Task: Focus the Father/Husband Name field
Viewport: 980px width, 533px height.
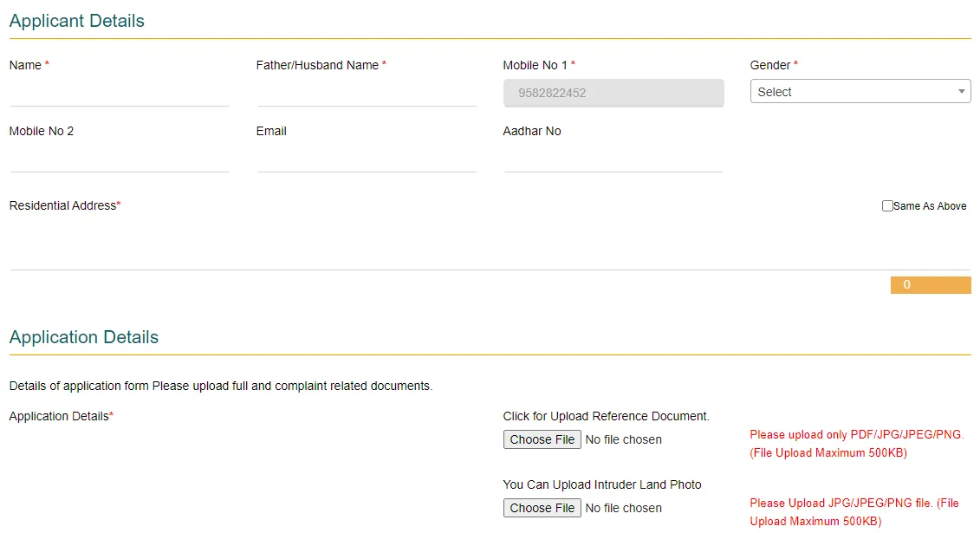Action: 366,94
